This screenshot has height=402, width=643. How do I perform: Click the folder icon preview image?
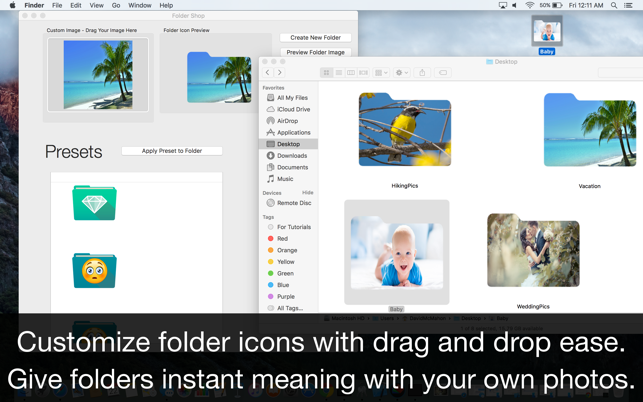(219, 77)
